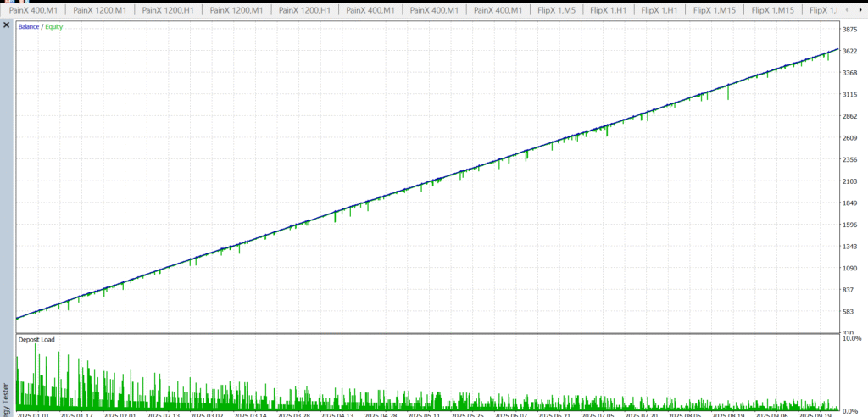Click the 3875 balance axis value
The width and height of the screenshot is (868, 417).
849,30
